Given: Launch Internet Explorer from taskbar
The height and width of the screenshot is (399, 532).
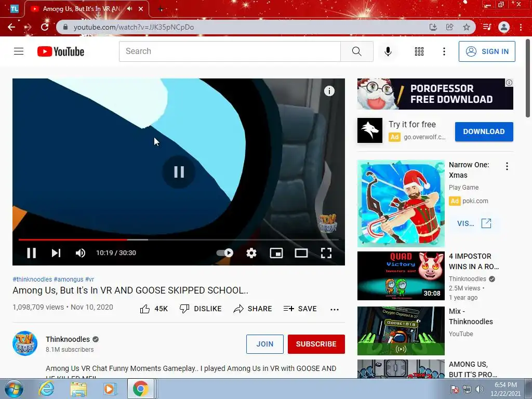Looking at the screenshot, I should [x=46, y=389].
